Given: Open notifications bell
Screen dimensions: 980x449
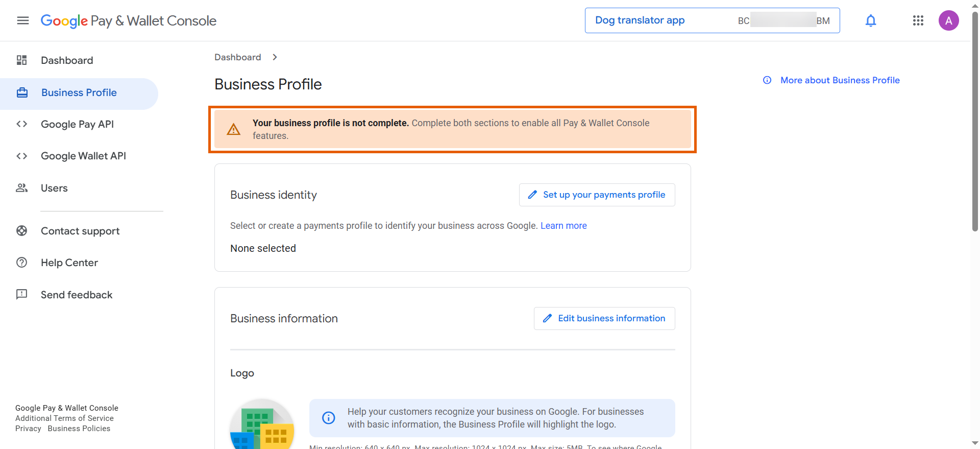Looking at the screenshot, I should tap(871, 20).
